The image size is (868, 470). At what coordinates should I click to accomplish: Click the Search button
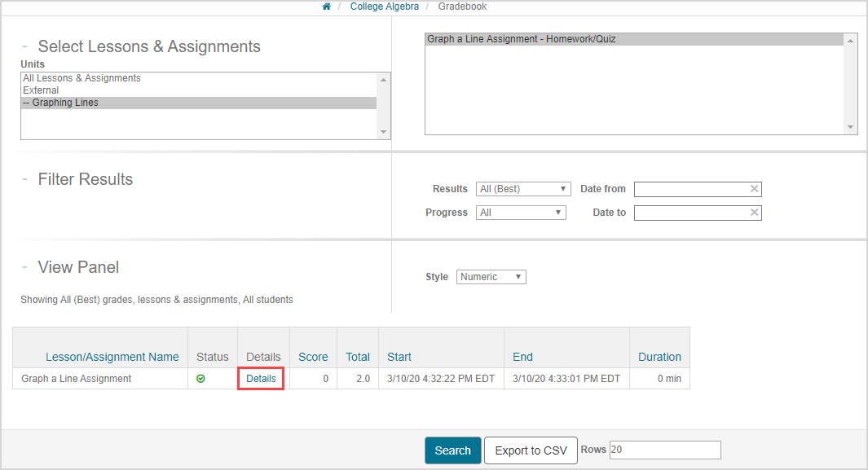pos(452,450)
